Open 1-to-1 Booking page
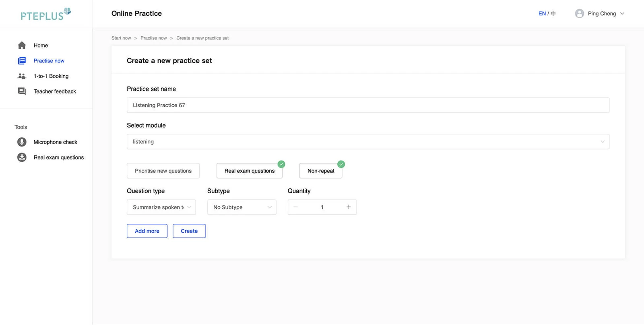Screen dimensions: 644x325 point(51,76)
